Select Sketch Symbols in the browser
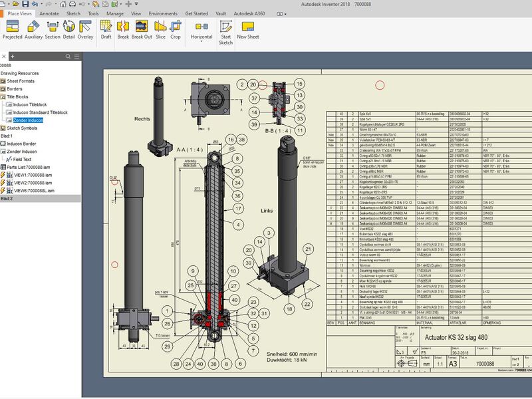Viewport: 532px width, 399px height. pyautogui.click(x=22, y=128)
